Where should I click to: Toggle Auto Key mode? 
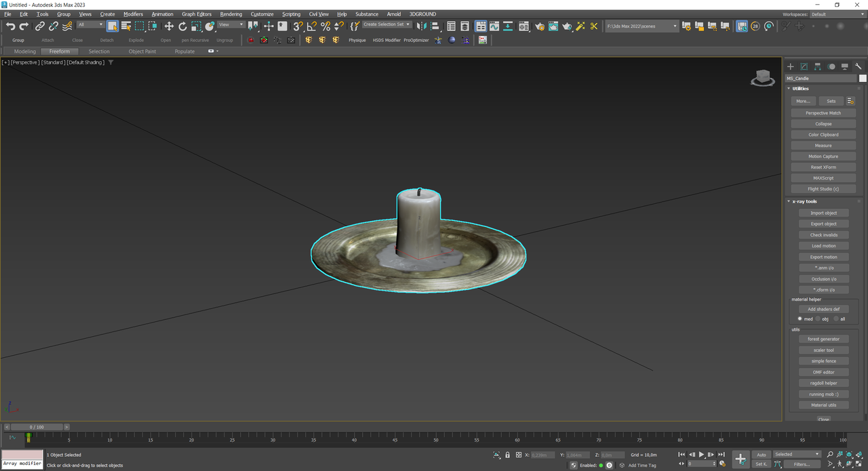tap(762, 455)
